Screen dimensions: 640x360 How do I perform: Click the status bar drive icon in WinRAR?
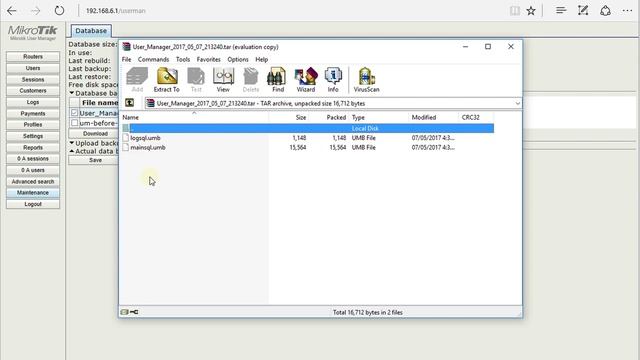[124, 312]
